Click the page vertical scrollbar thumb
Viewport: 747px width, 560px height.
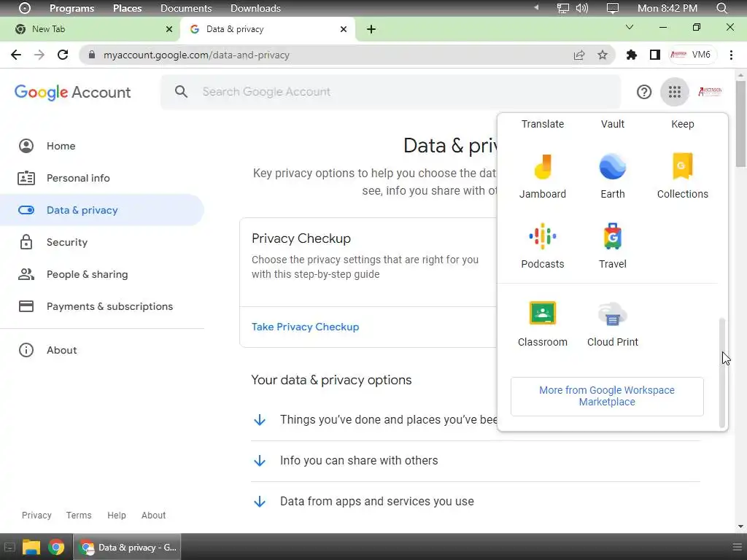click(740, 124)
